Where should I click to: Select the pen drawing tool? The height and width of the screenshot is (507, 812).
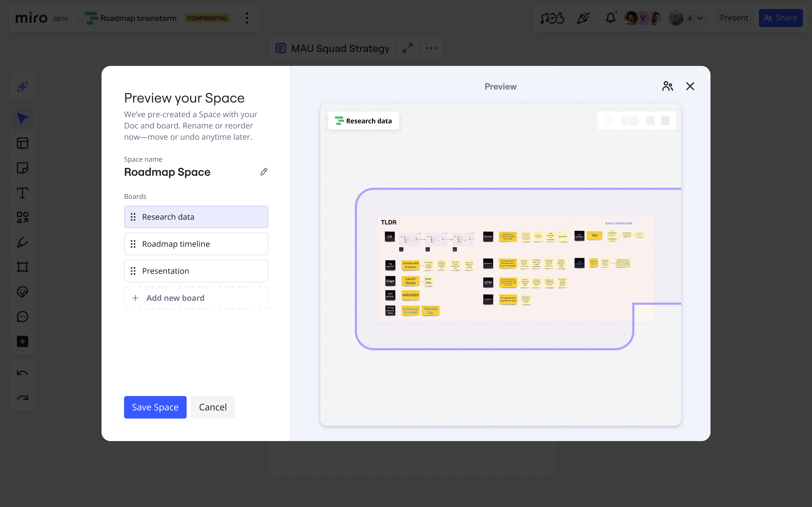click(x=22, y=243)
